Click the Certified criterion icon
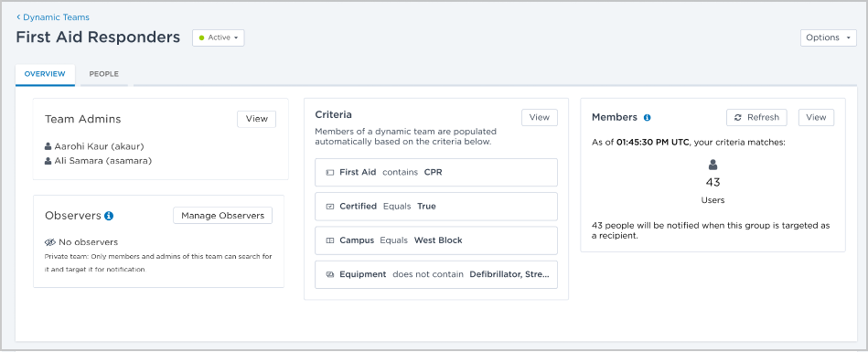 tap(330, 207)
